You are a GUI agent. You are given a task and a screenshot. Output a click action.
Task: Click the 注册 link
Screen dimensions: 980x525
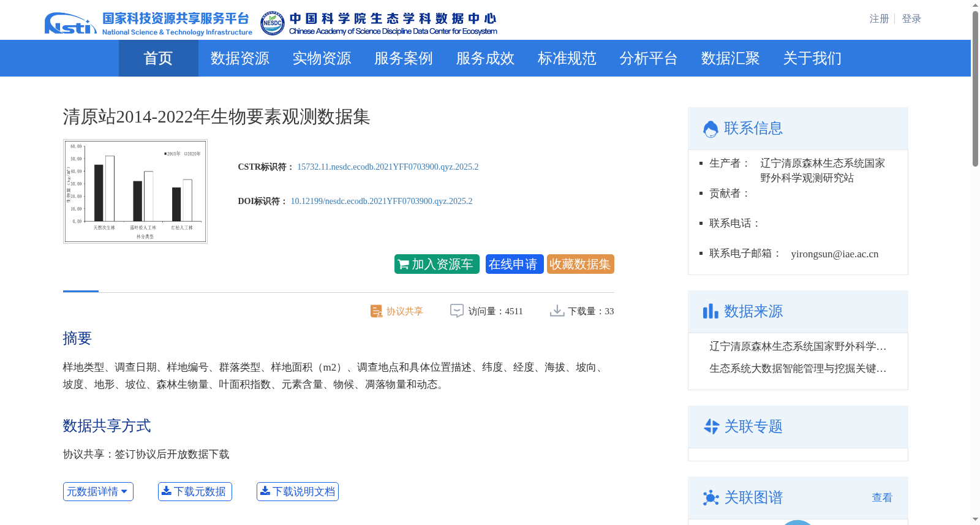[x=879, y=19]
